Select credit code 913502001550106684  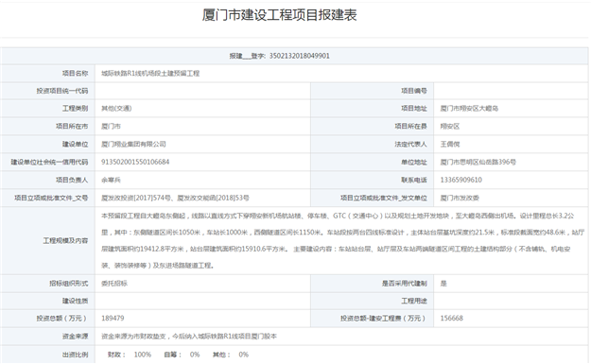pos(135,162)
